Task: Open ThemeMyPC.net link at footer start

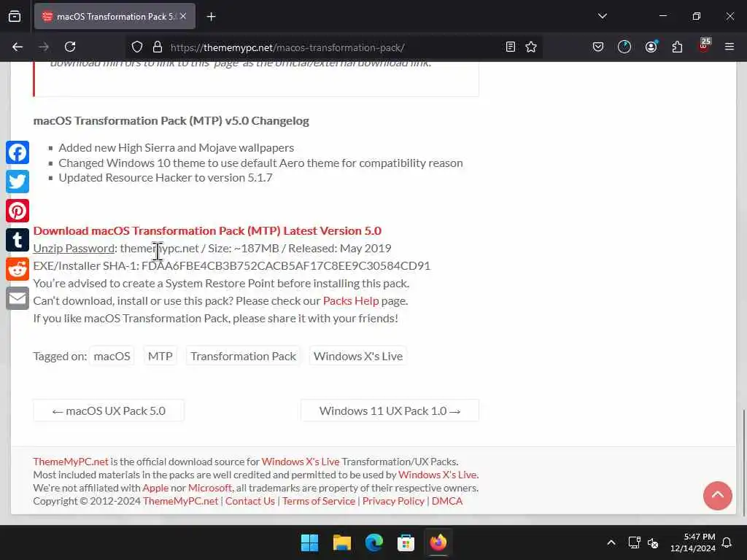Action: (x=71, y=462)
